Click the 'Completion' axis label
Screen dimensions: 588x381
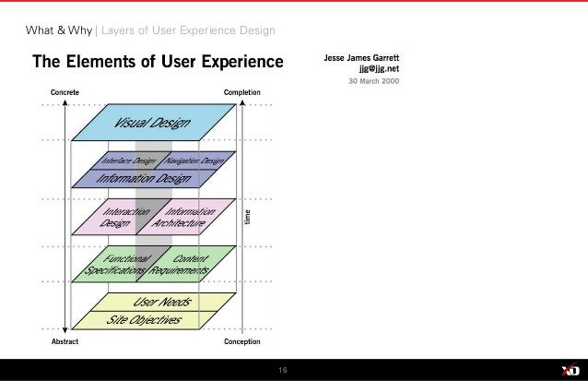[241, 92]
